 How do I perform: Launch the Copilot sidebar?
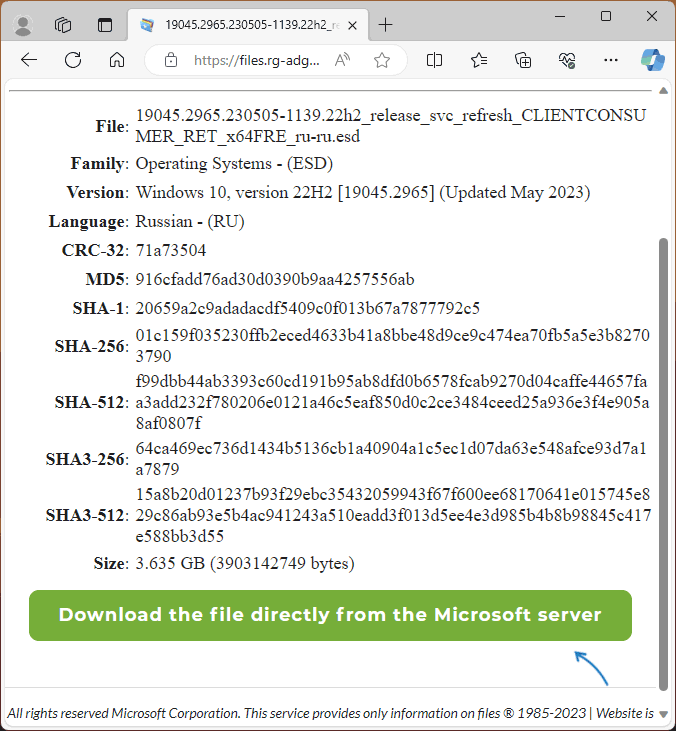tap(652, 60)
